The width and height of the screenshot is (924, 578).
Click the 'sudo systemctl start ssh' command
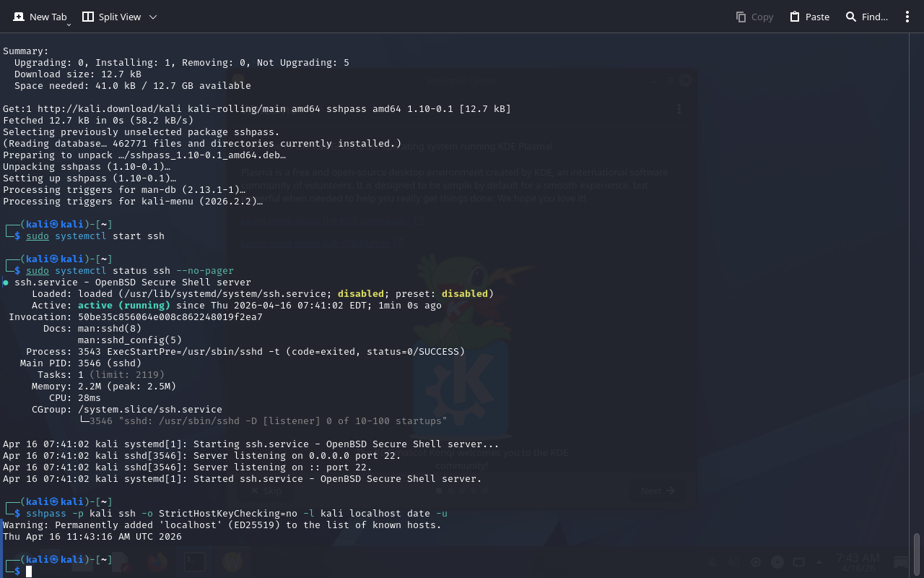[x=95, y=236]
